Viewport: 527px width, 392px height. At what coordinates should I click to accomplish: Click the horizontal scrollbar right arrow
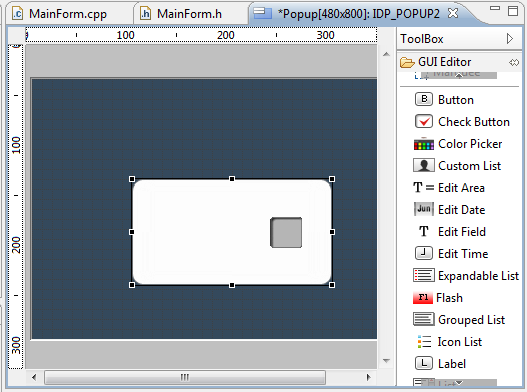(x=369, y=377)
